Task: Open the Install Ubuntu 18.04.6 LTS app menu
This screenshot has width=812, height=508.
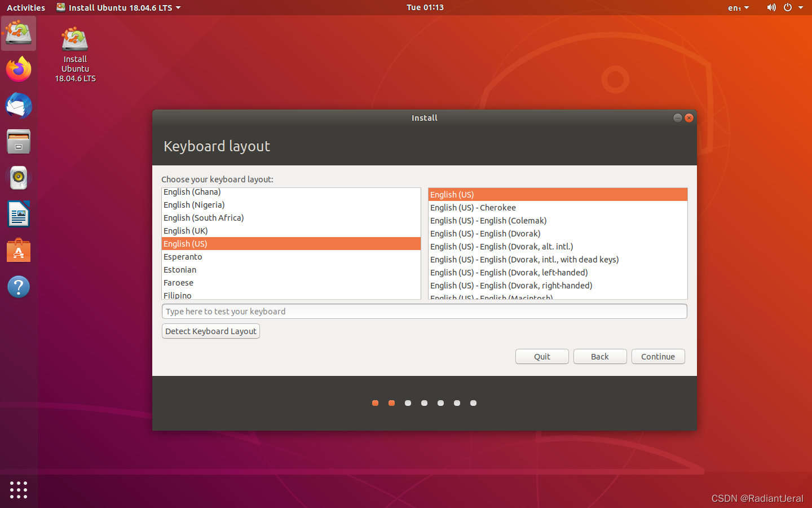Action: pyautogui.click(x=119, y=7)
